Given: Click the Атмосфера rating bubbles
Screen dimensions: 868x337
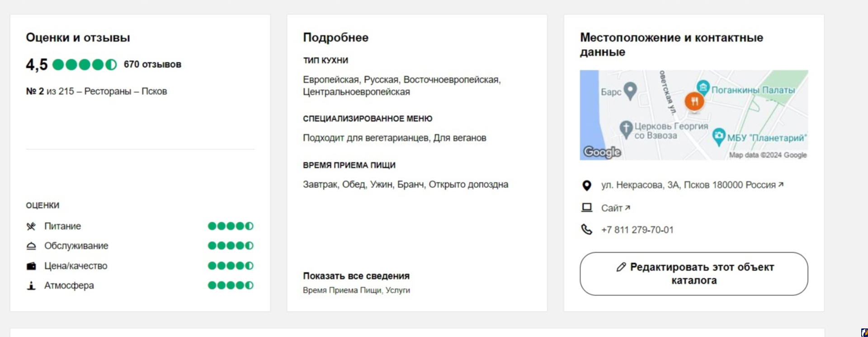Looking at the screenshot, I should pyautogui.click(x=231, y=286).
